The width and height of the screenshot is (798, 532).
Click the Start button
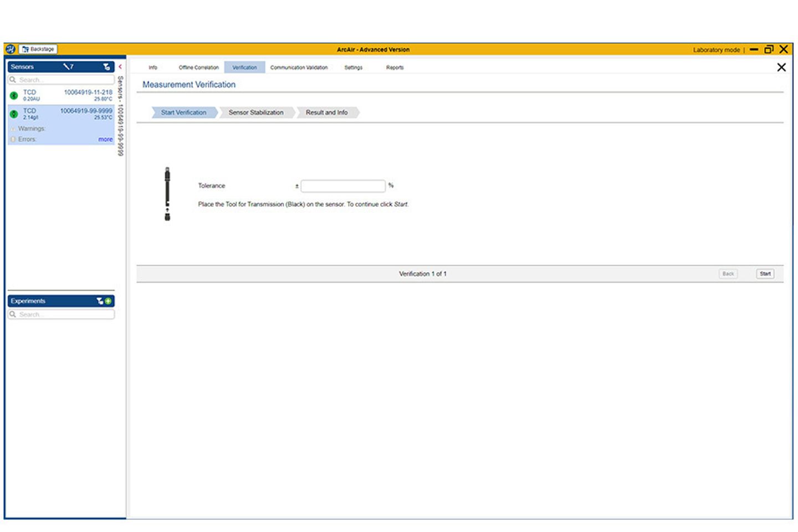[765, 274]
